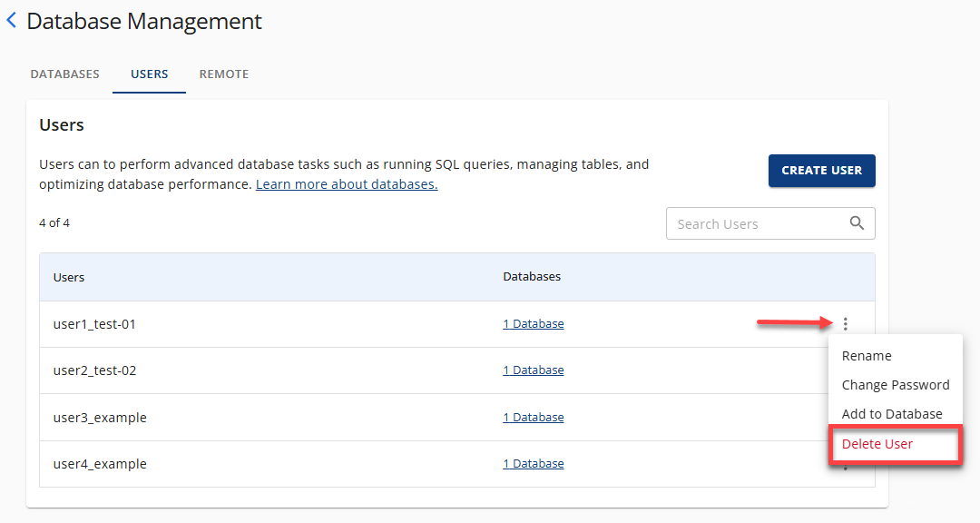Screen dimensions: 980x523
Task: Pick Change Password from the menu
Action: click(x=895, y=385)
